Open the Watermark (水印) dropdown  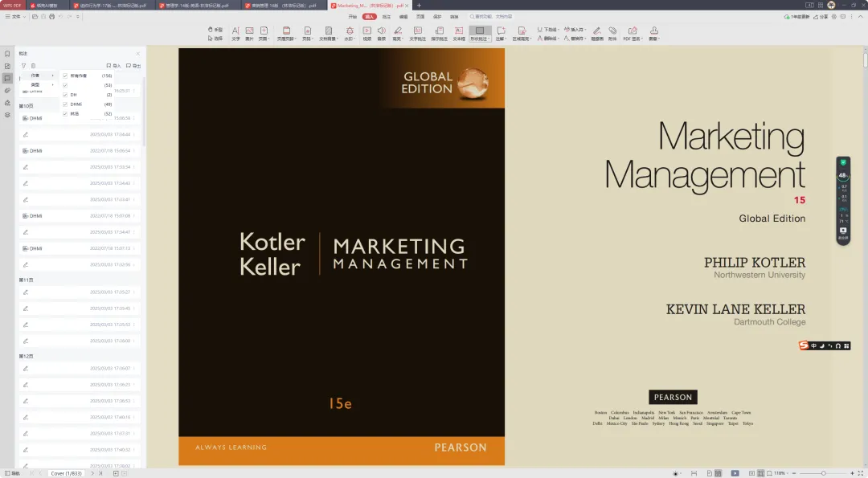350,33
